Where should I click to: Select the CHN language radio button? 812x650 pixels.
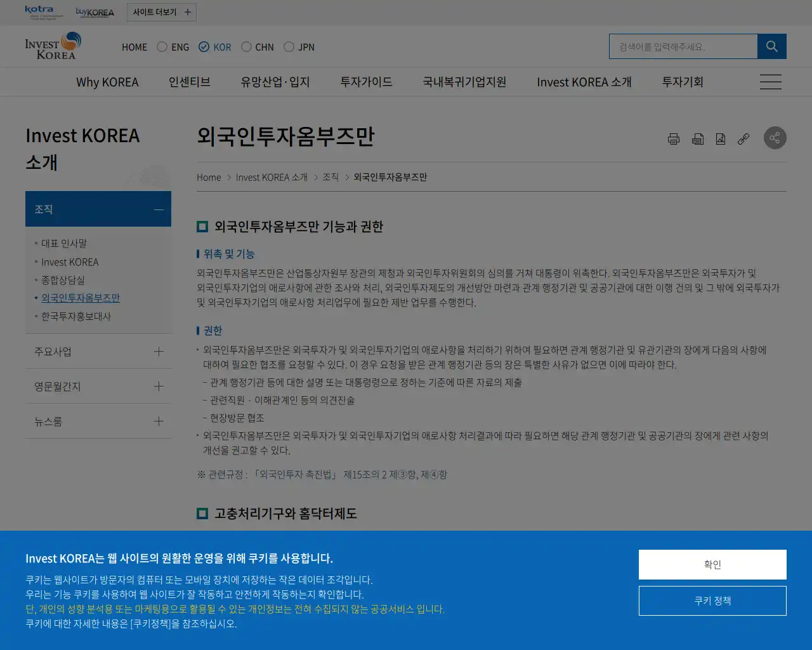[x=245, y=46]
